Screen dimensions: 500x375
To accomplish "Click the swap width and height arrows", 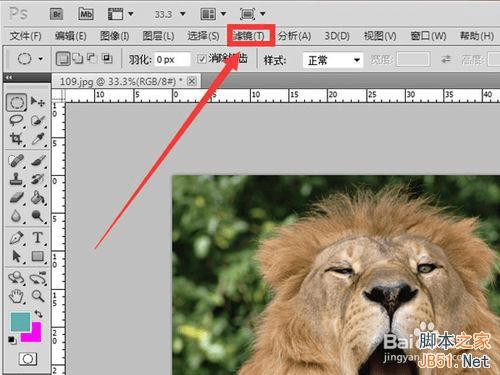I will pyautogui.click(x=446, y=59).
